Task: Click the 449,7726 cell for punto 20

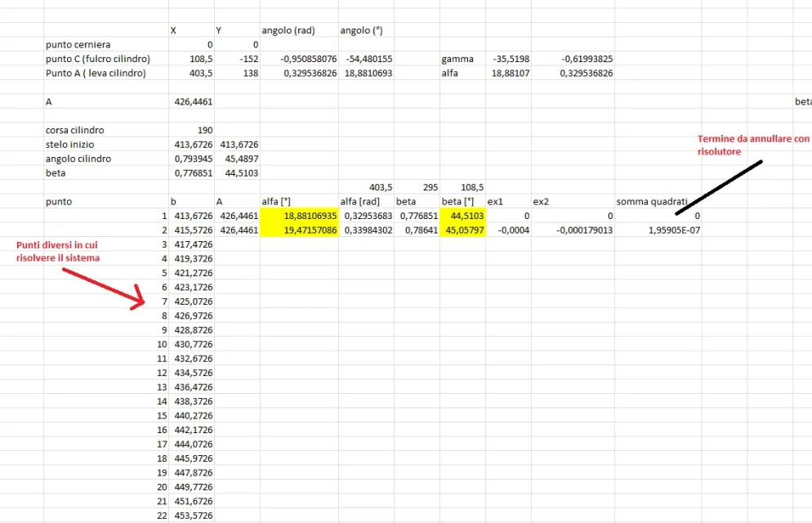Action: (x=193, y=487)
